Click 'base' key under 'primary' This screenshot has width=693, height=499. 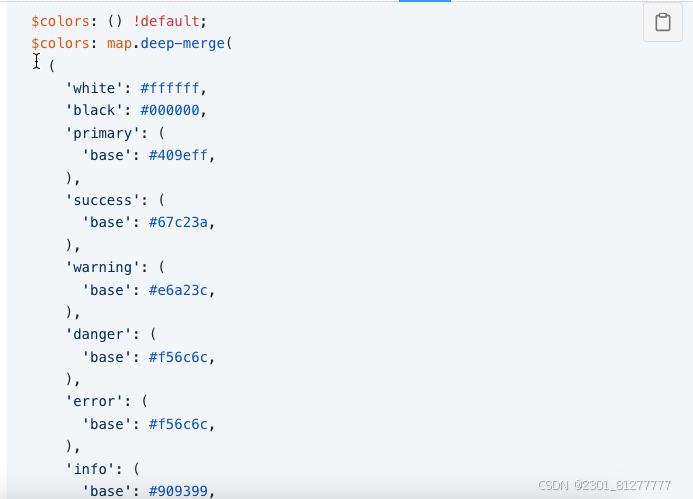[x=107, y=155]
